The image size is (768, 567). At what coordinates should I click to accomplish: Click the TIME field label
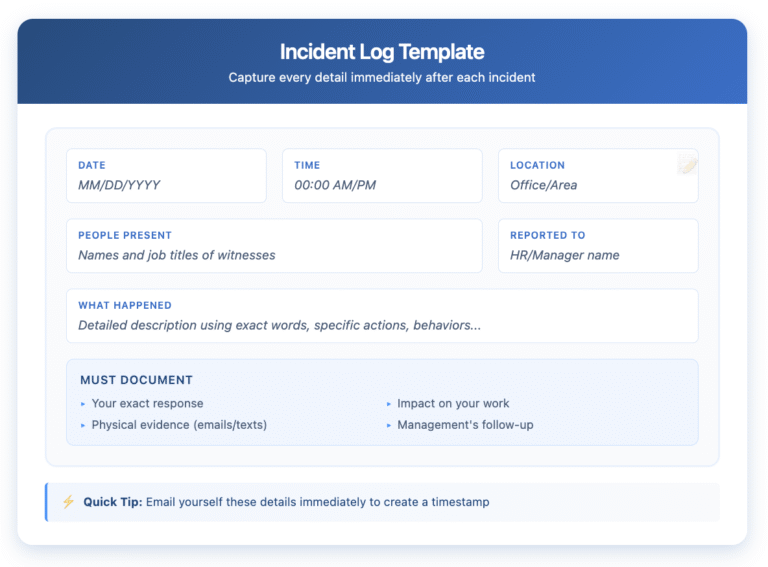tap(307, 165)
